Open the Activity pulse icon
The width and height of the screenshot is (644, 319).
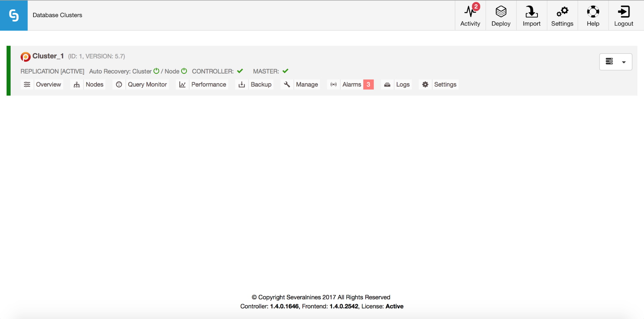click(469, 12)
